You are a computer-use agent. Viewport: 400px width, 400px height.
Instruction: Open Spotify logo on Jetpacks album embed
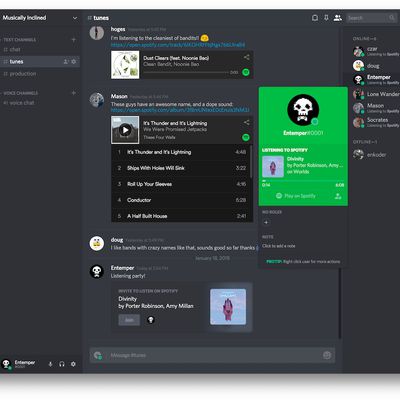click(x=246, y=137)
